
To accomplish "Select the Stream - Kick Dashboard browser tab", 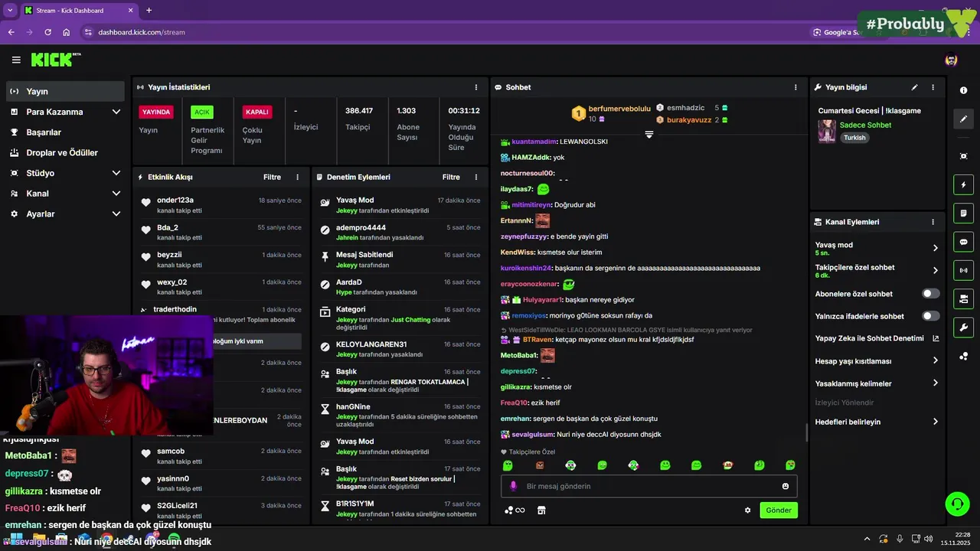I will coord(79,11).
